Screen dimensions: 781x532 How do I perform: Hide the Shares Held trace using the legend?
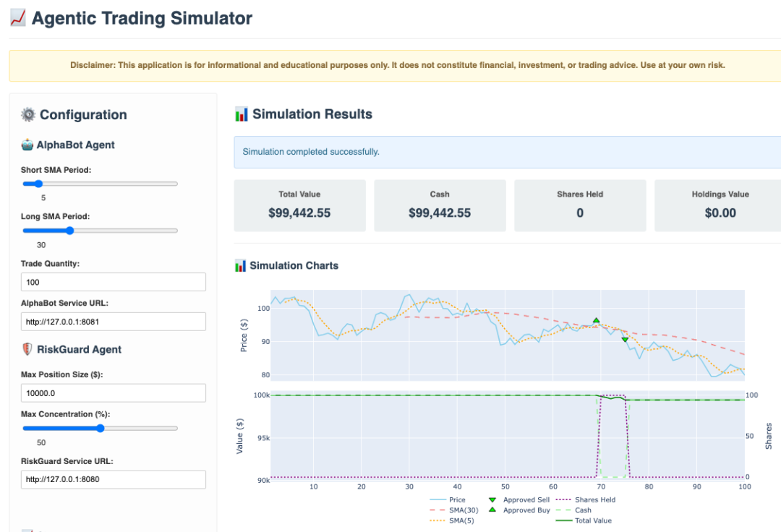pyautogui.click(x=596, y=499)
